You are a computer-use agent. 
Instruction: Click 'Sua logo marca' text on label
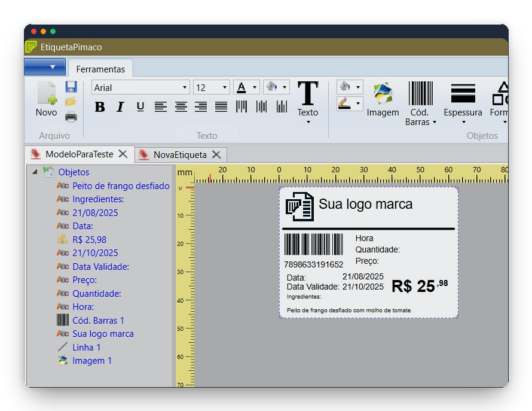[x=365, y=204]
